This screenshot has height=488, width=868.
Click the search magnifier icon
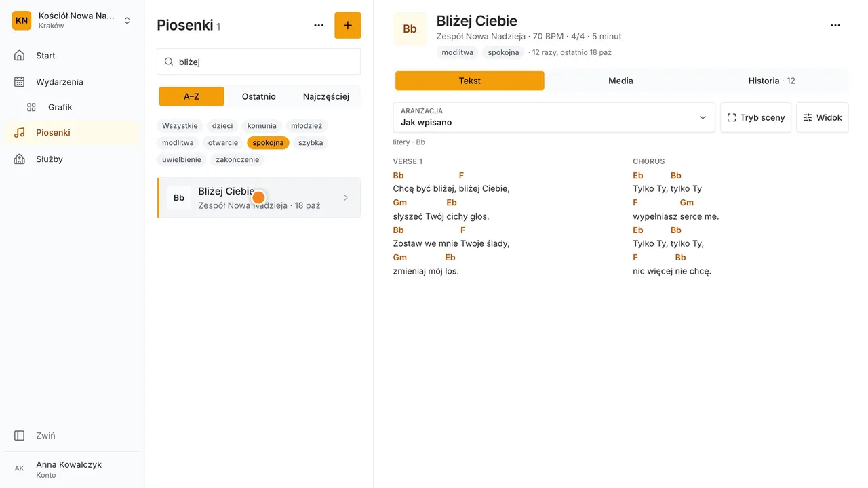tap(169, 62)
